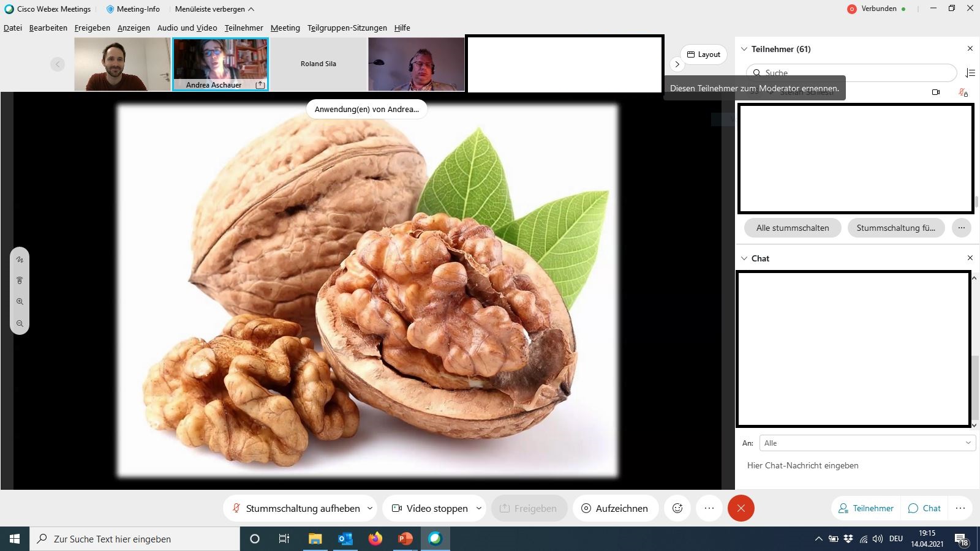Open the Meeting menu
This screenshot has width=980, height=551.
pyautogui.click(x=285, y=28)
